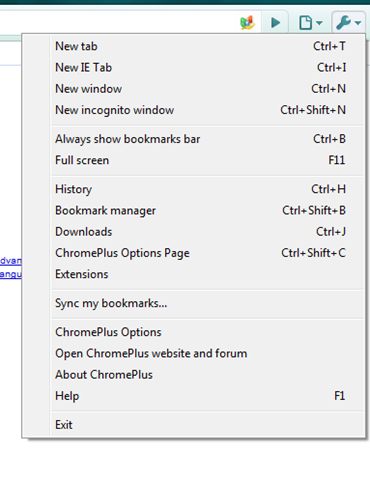Viewport: 370px width, 480px height.
Task: Click the green play arrow toolbar button
Action: click(275, 23)
